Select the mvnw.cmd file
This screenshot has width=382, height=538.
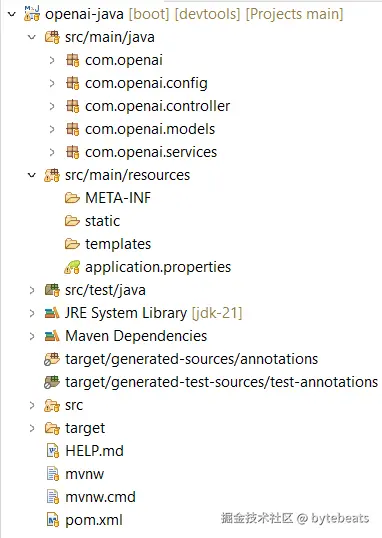coord(101,497)
